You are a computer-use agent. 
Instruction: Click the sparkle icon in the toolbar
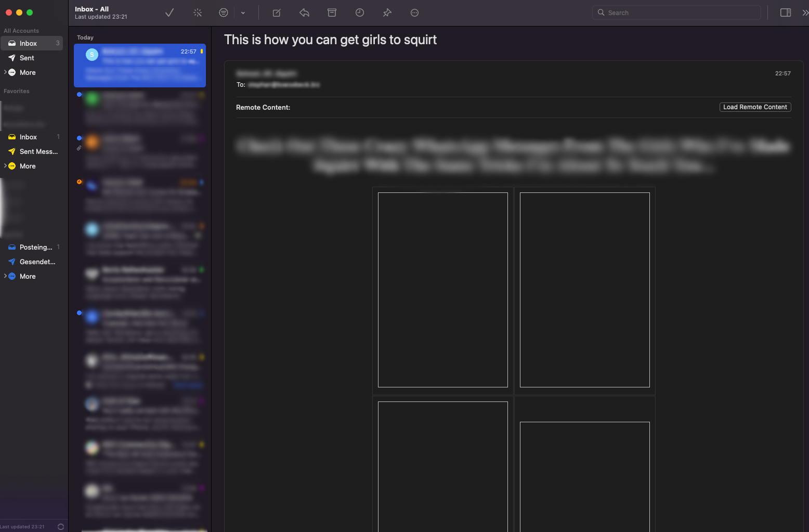198,13
